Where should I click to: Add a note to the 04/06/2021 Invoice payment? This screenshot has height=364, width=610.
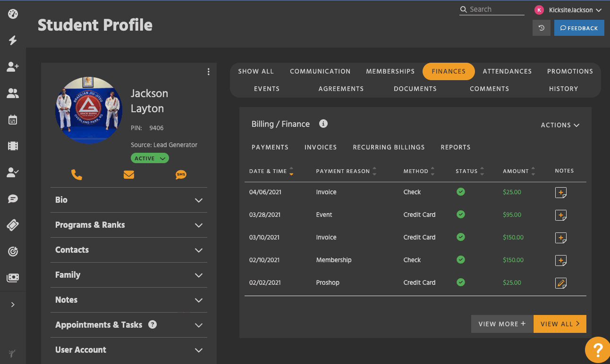click(561, 192)
